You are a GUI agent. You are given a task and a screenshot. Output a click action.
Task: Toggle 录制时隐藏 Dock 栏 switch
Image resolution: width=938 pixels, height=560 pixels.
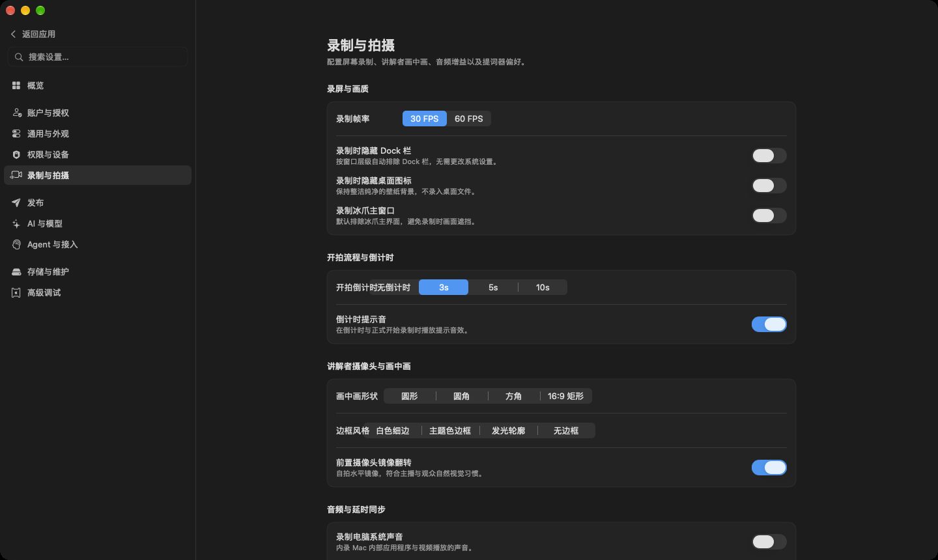pyautogui.click(x=769, y=156)
